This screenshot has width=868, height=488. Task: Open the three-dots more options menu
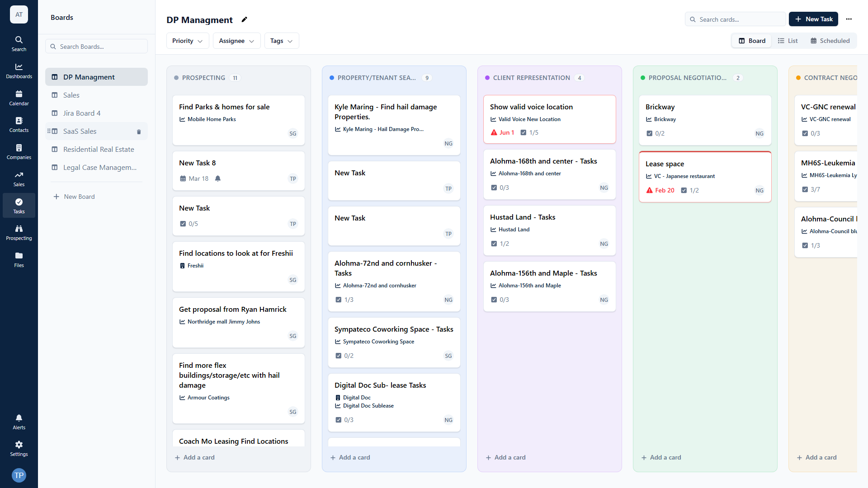pyautogui.click(x=849, y=19)
